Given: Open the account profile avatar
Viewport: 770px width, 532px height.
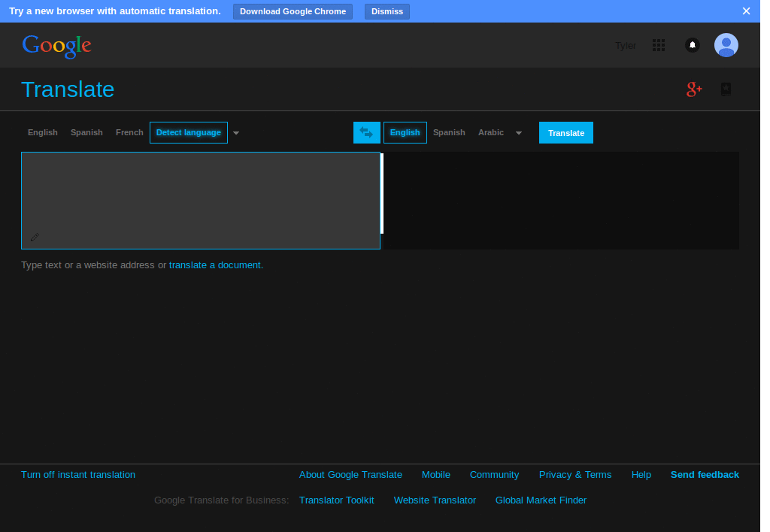Looking at the screenshot, I should coord(726,45).
